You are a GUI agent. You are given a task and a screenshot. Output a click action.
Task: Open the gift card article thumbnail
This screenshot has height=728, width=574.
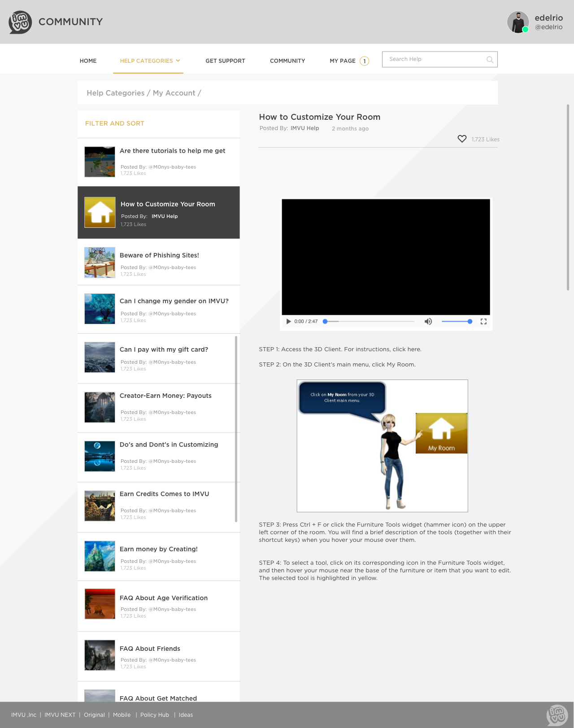tap(100, 357)
